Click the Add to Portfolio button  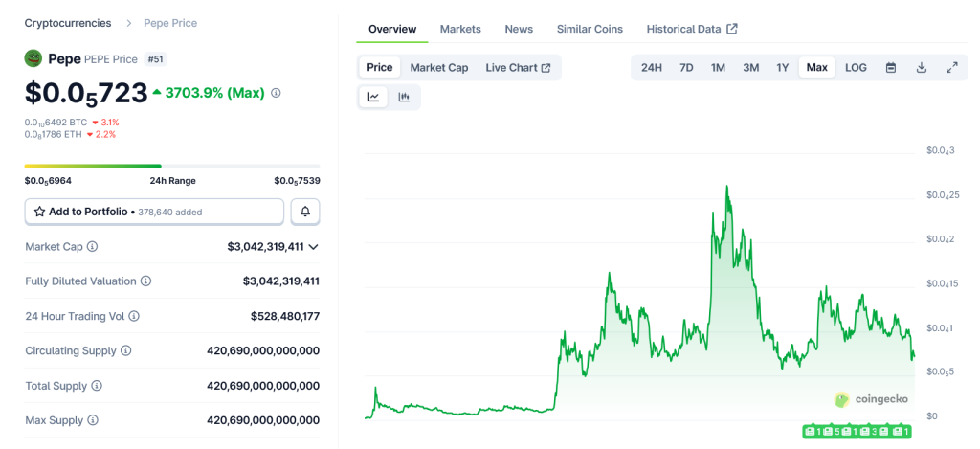tap(154, 212)
